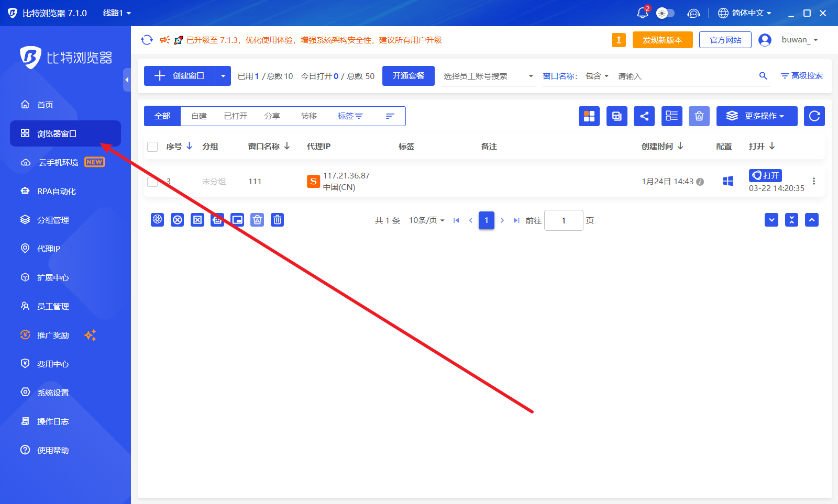Image resolution: width=838 pixels, height=504 pixels.
Task: Select the 转移 tab
Action: (x=308, y=116)
